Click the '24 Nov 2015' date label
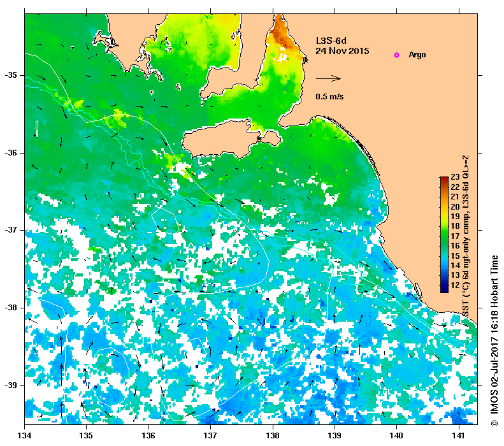Screen dimensions: 504x446 (342, 51)
